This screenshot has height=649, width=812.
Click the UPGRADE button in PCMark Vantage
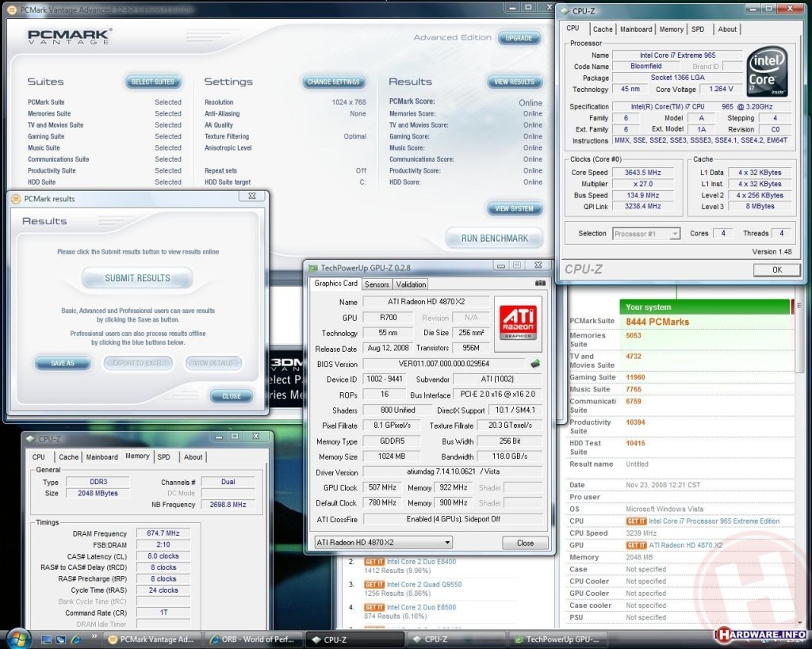click(519, 38)
